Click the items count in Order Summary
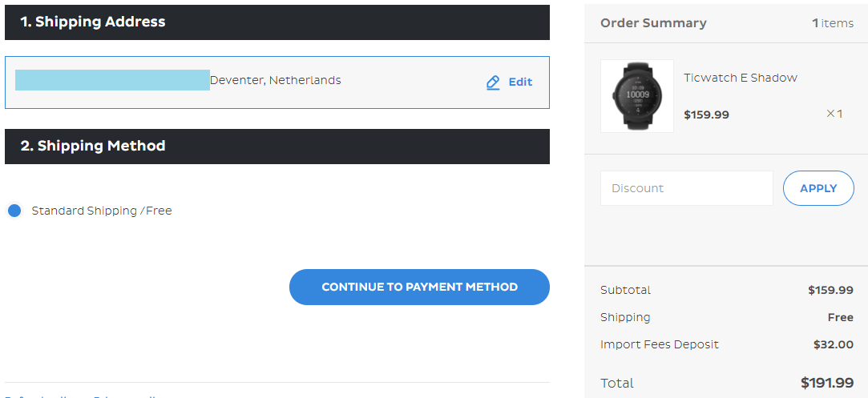Viewport: 868px width, 398px height. tap(833, 23)
